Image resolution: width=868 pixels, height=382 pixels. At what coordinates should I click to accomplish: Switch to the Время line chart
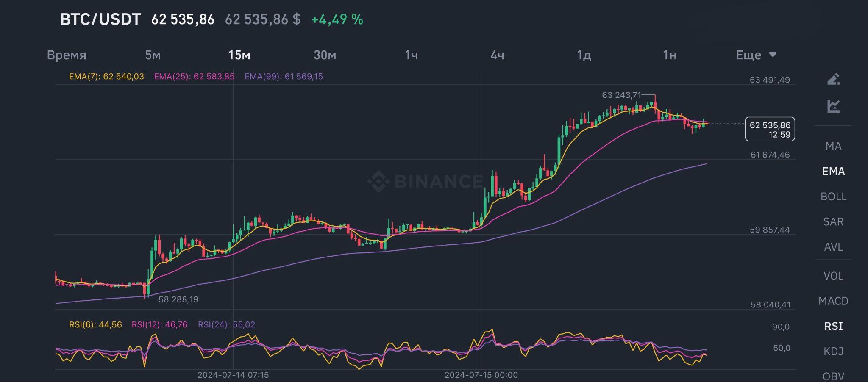[x=67, y=55]
